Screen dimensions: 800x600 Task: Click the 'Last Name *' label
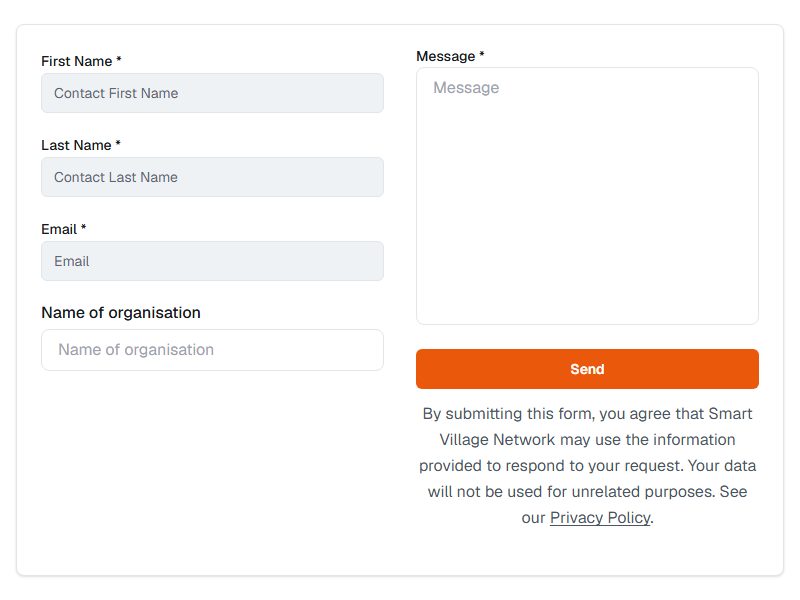[81, 145]
